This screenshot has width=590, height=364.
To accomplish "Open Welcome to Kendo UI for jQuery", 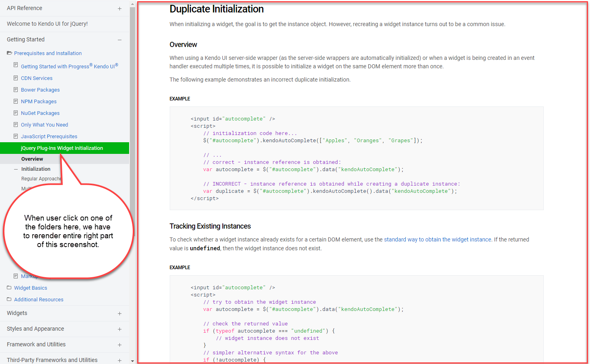I will tap(47, 24).
